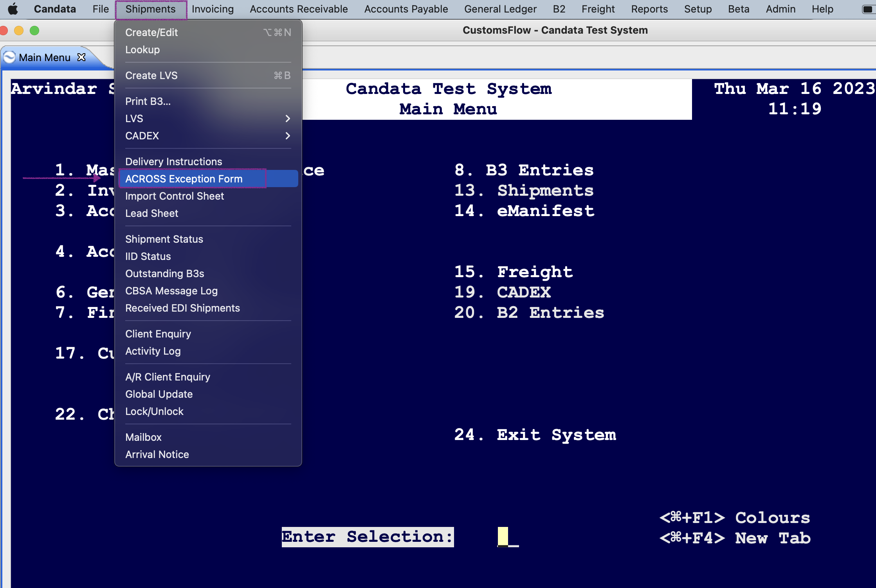
Task: Select Create/Edit in Shipments menu
Action: coord(208,32)
